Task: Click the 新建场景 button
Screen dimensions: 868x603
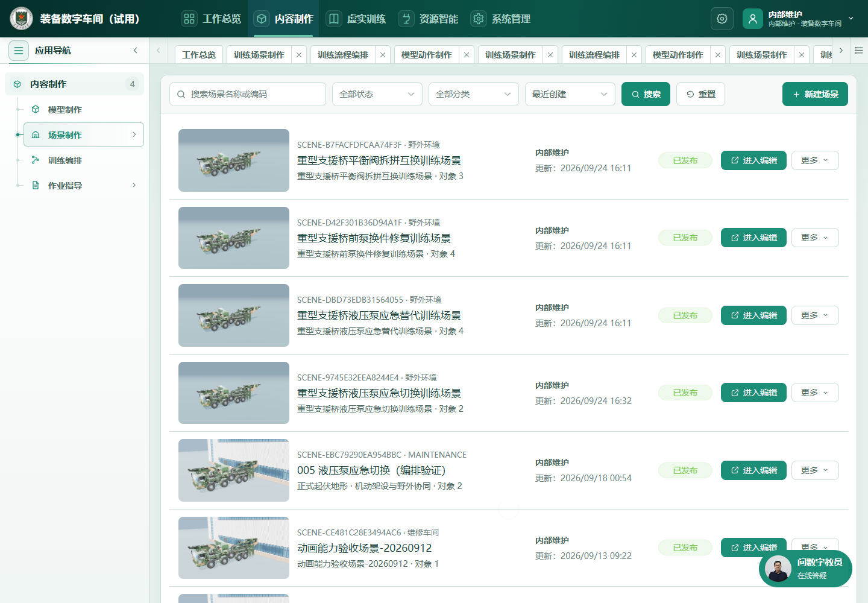Action: click(815, 94)
